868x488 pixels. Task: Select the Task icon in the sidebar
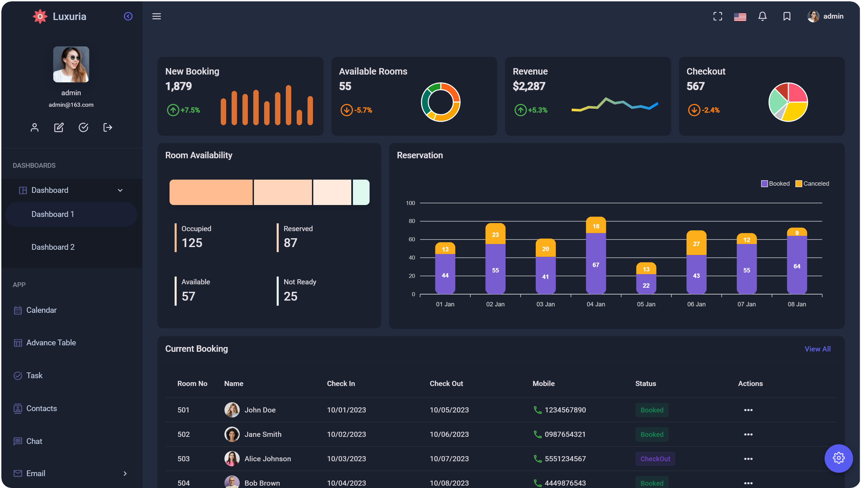(34, 375)
